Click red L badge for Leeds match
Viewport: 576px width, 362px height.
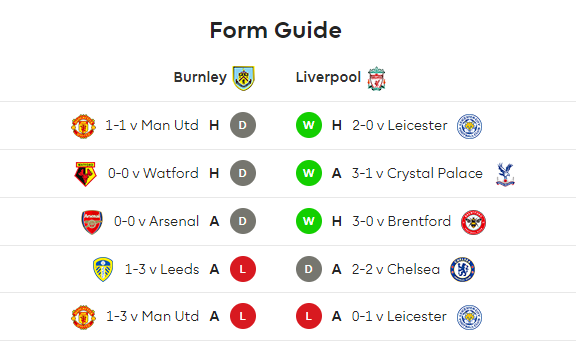(243, 269)
